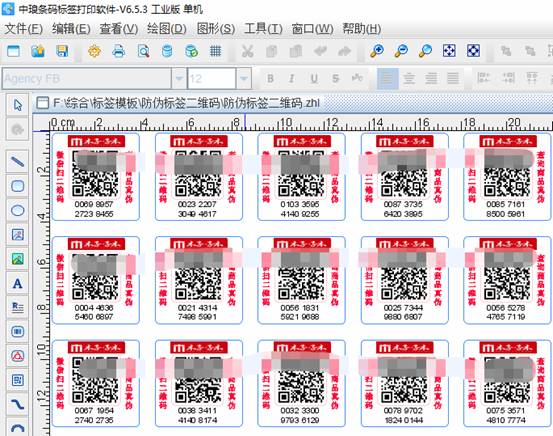Select the arrow pointer tool

click(17, 105)
